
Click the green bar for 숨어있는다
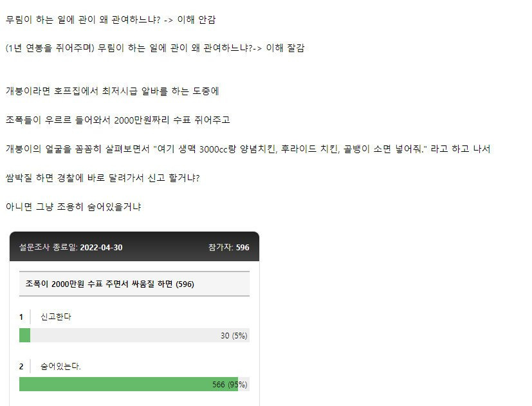tap(129, 384)
